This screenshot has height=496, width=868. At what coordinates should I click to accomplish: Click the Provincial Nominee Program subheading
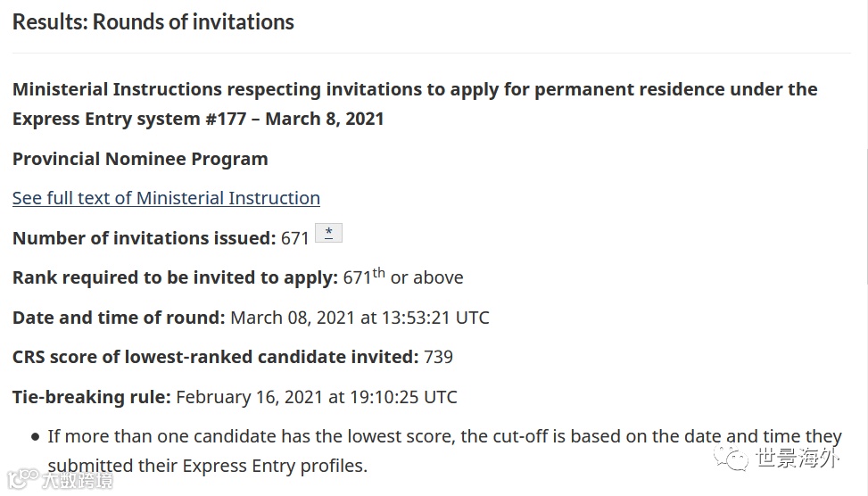140,159
